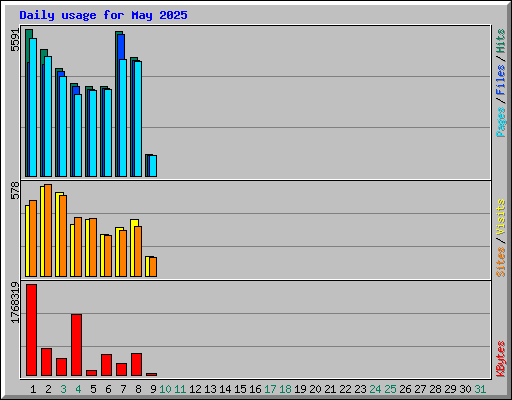This screenshot has width=512, height=400.
Task: Click the cyan Pages bar for day 8
Action: (138, 119)
